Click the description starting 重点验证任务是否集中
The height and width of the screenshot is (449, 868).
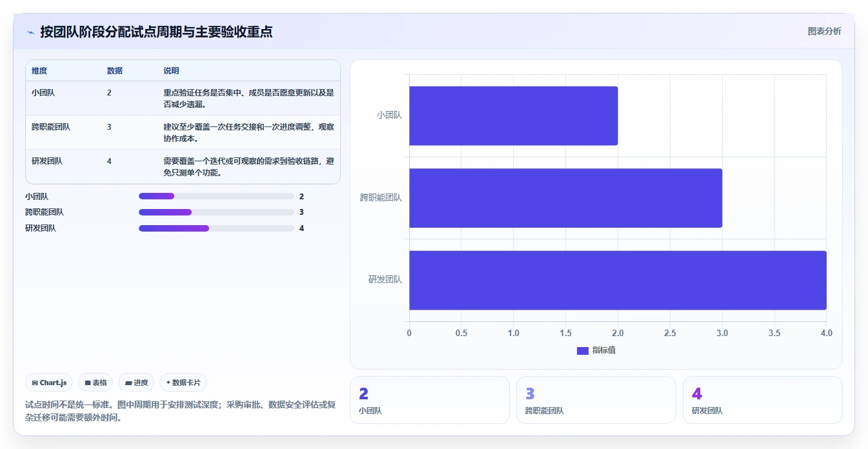coord(248,98)
